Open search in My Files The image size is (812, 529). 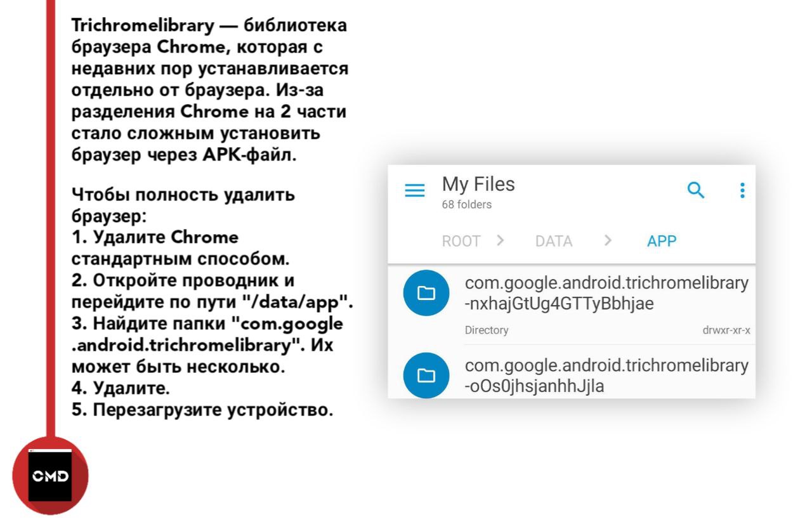696,190
